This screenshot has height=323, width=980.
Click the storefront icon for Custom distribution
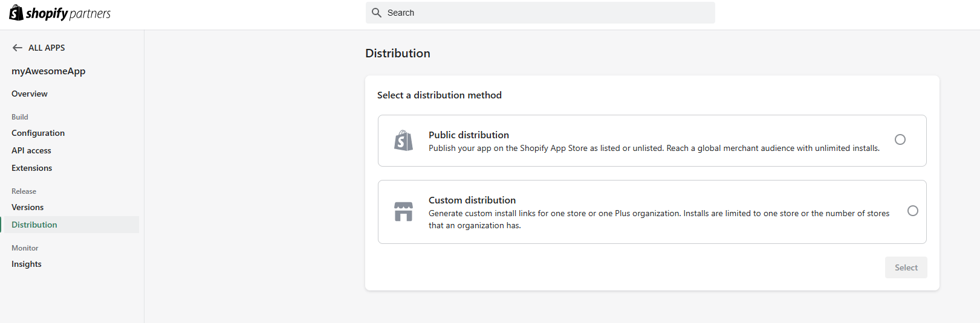(403, 212)
